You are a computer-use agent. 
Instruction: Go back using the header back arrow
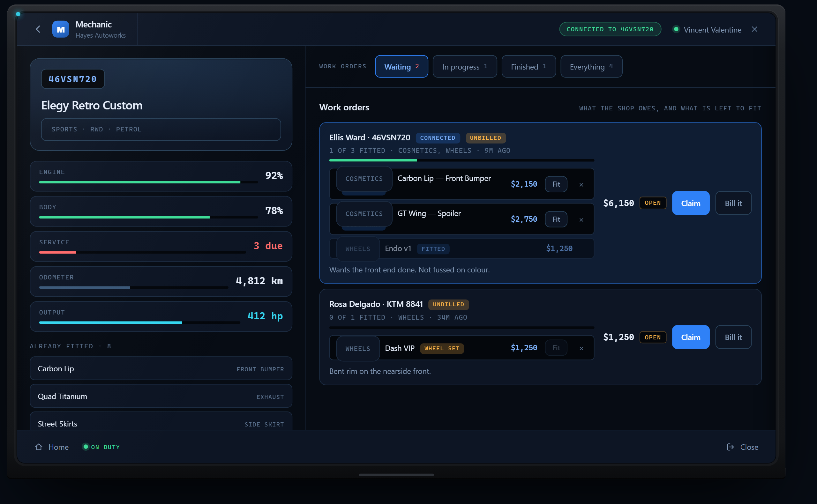38,29
